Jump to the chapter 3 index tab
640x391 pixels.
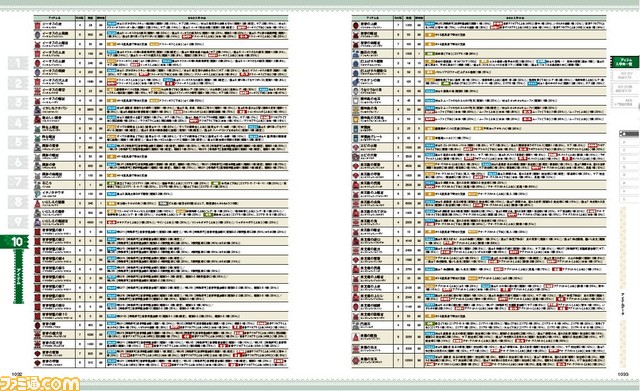18,103
